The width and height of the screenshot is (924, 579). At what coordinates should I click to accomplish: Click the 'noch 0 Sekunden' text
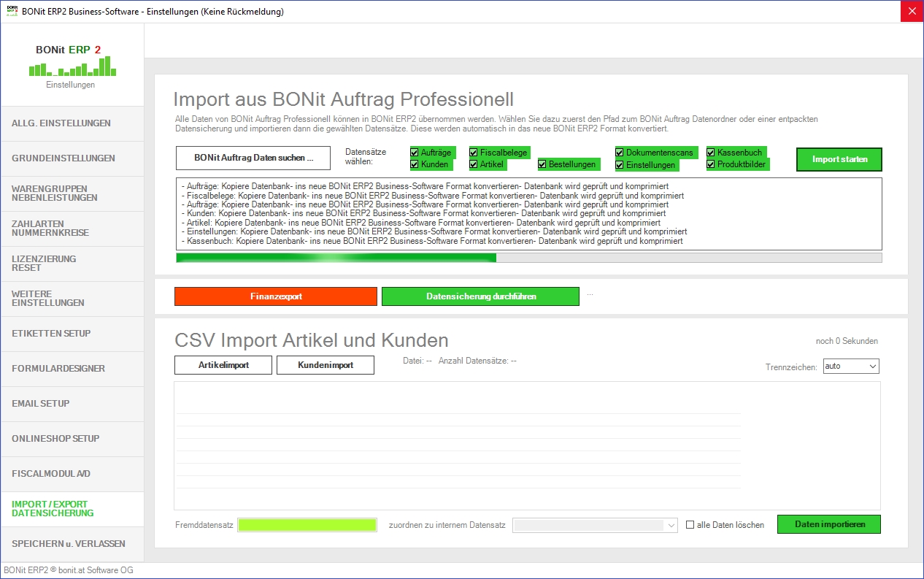point(847,341)
